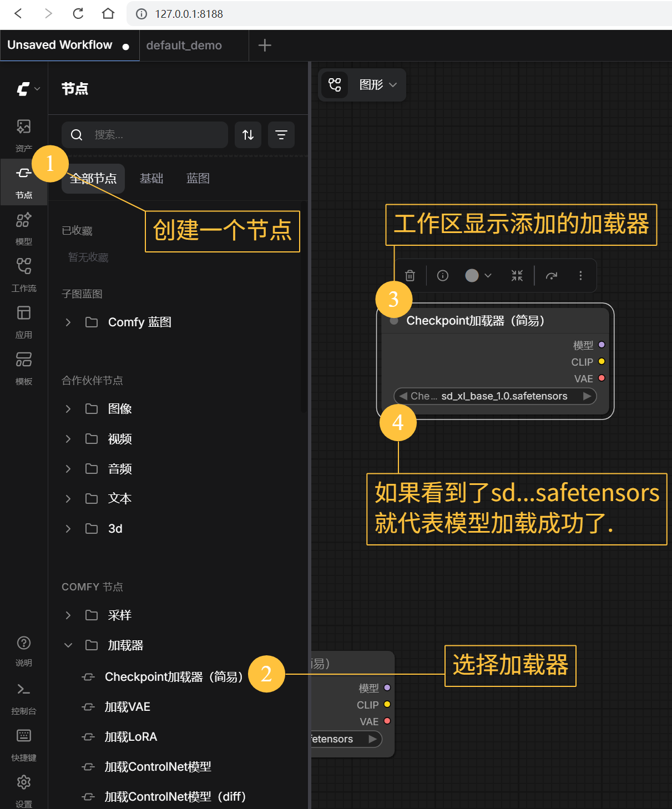Select the 基础 filter tab
The image size is (672, 809).
(151, 178)
